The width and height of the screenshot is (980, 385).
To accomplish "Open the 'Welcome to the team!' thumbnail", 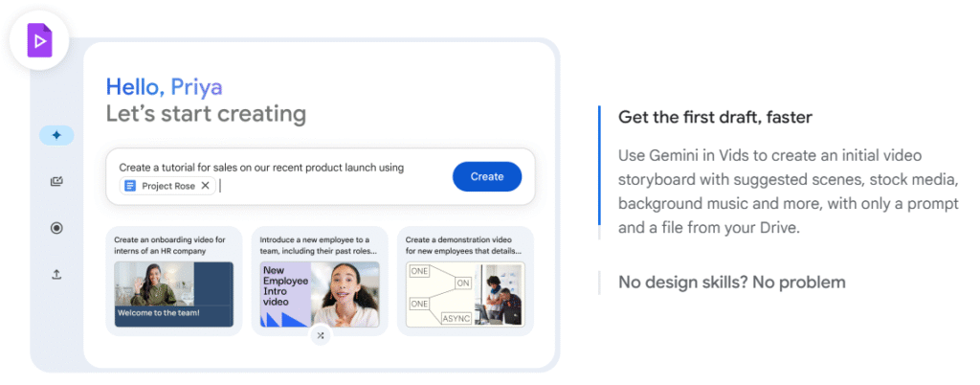I will pos(174,294).
